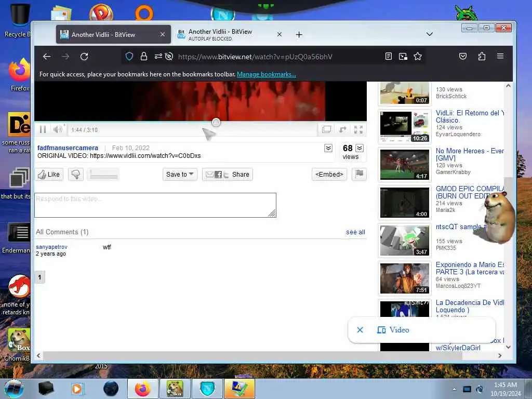
Task: Go back with the browser back arrow
Action: 47,57
